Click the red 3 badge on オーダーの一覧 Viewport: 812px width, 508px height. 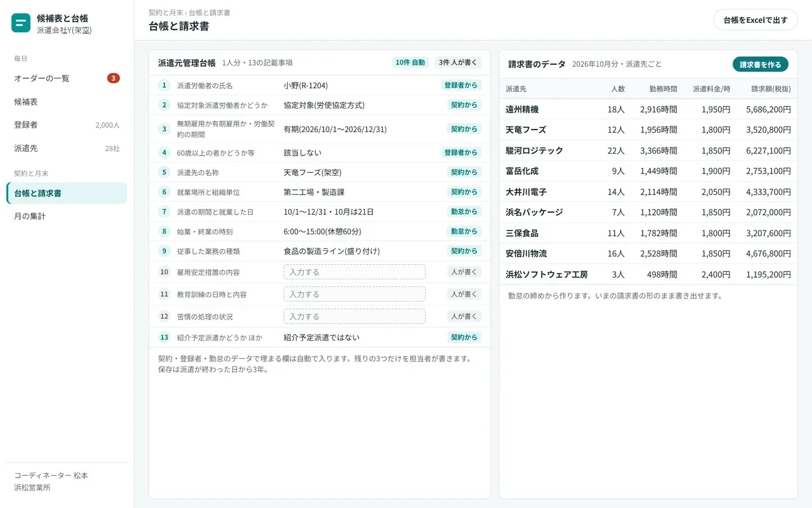coord(114,78)
